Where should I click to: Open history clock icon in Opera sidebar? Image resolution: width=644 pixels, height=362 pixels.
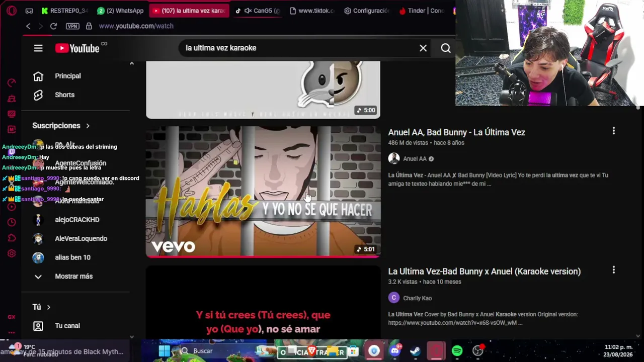click(12, 222)
